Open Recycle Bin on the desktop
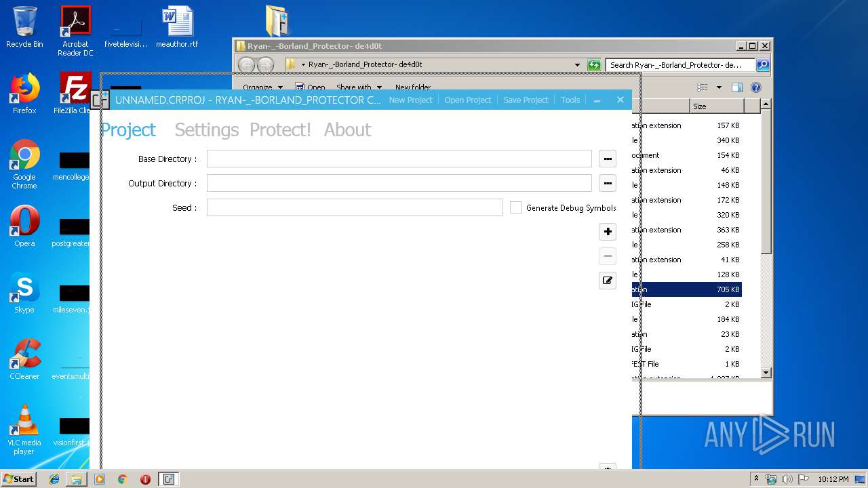 (x=24, y=28)
